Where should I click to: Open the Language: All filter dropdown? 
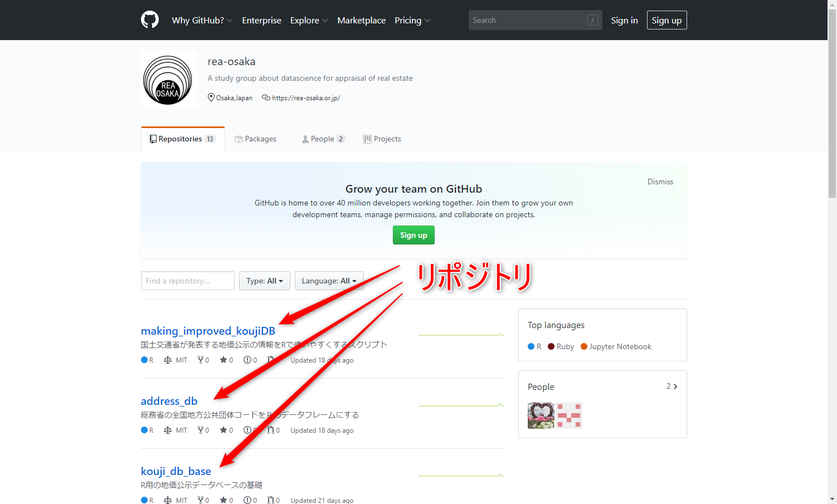(329, 280)
